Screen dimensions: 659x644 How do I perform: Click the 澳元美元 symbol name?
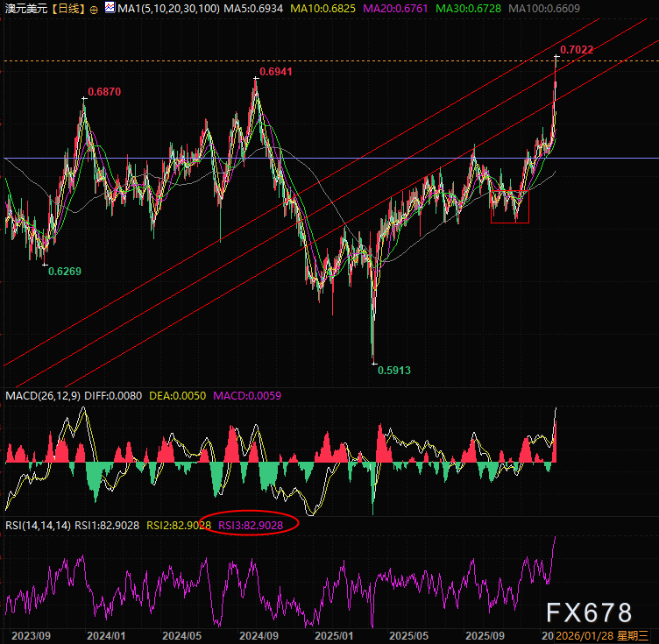(x=25, y=8)
